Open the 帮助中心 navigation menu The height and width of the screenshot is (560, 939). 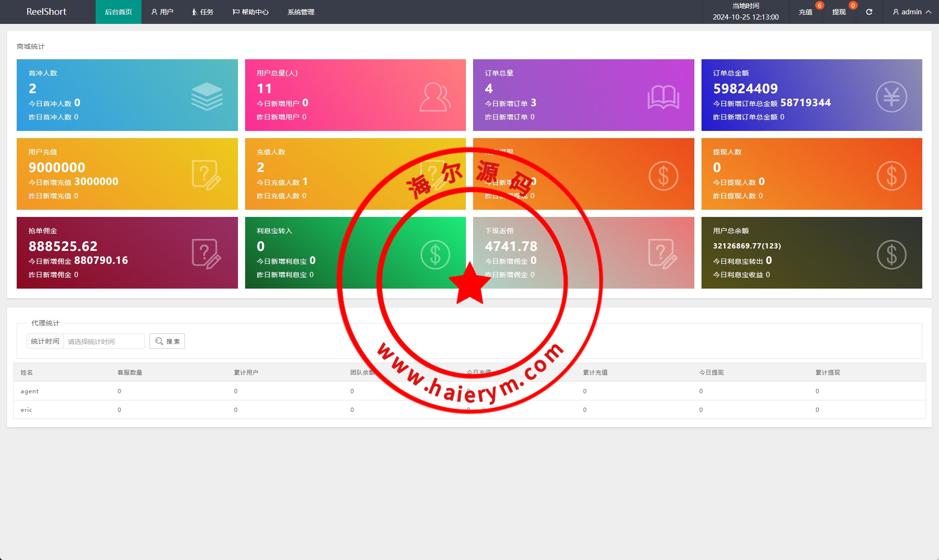pyautogui.click(x=250, y=12)
